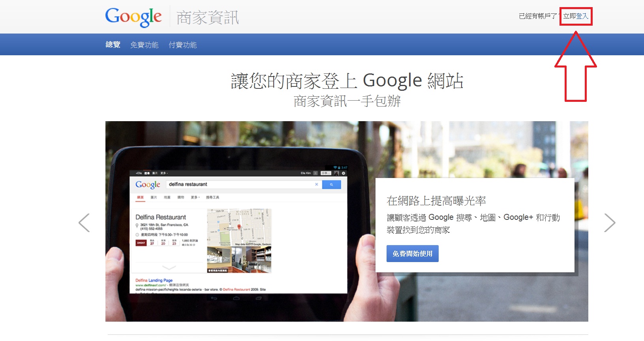
Task: Click the settings gear icon on tablet screen
Action: tap(344, 173)
